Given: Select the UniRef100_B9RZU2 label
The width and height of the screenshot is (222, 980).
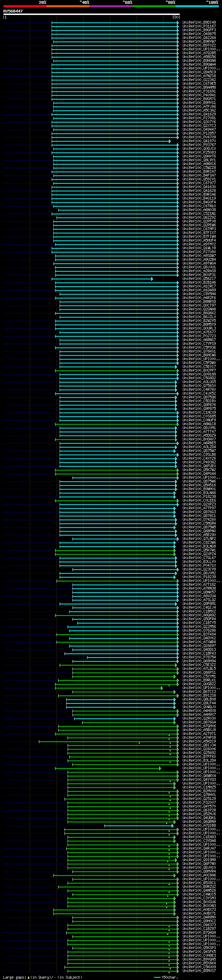Looking at the screenshot, I should [x=199, y=887].
